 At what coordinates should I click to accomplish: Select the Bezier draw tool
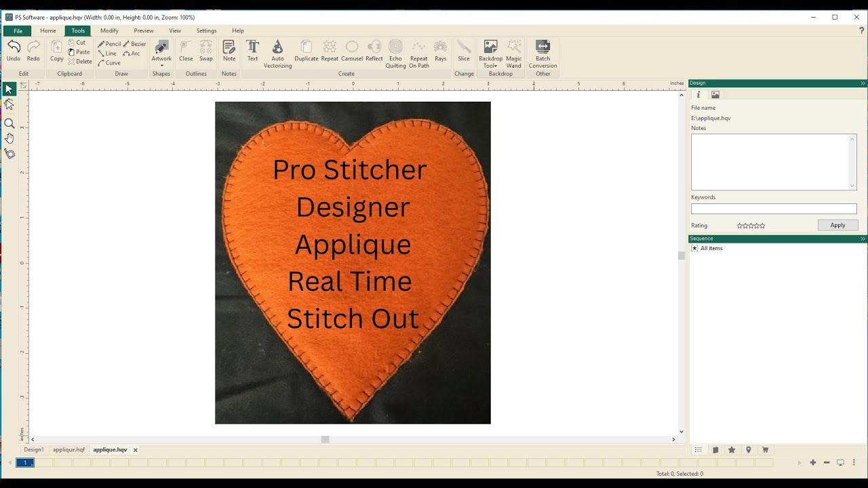(135, 44)
